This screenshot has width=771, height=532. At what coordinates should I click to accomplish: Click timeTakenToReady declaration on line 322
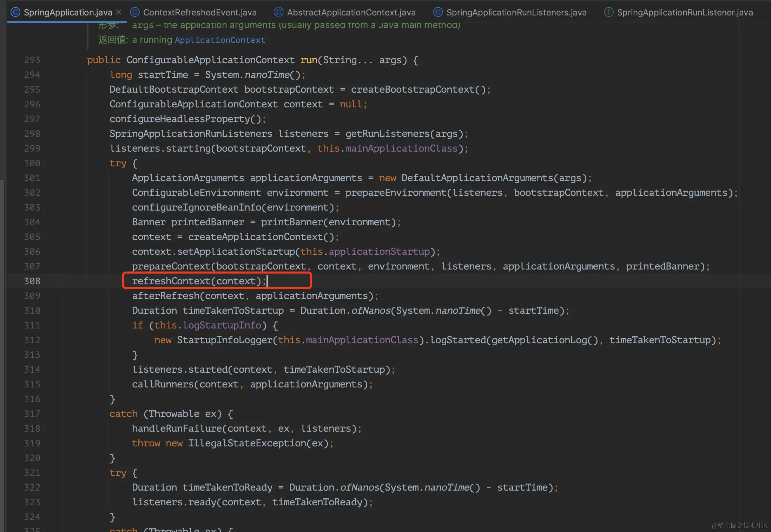point(228,487)
